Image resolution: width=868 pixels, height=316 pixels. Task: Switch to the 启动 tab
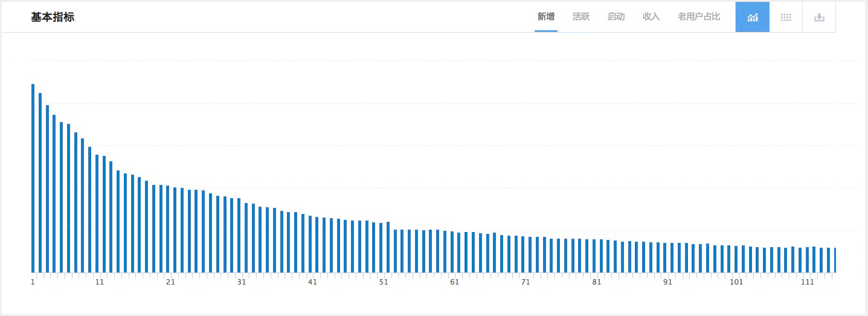[x=616, y=17]
